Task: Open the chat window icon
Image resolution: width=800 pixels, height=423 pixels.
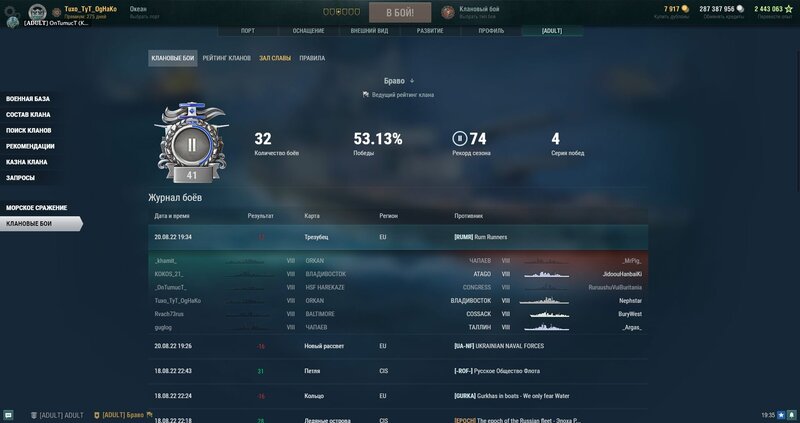Action: [8, 415]
